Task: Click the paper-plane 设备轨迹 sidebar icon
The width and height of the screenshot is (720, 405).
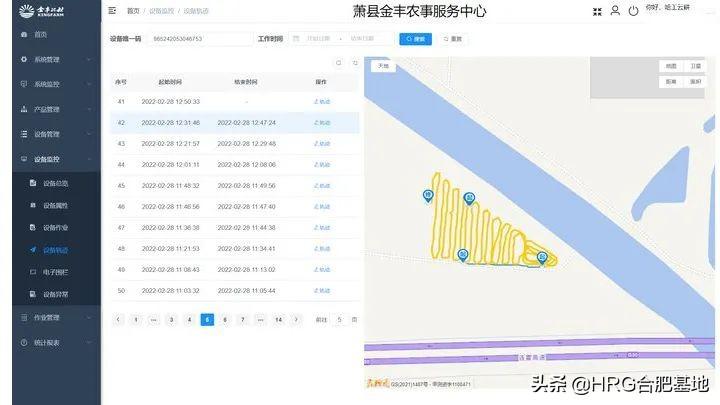Action: coord(33,250)
